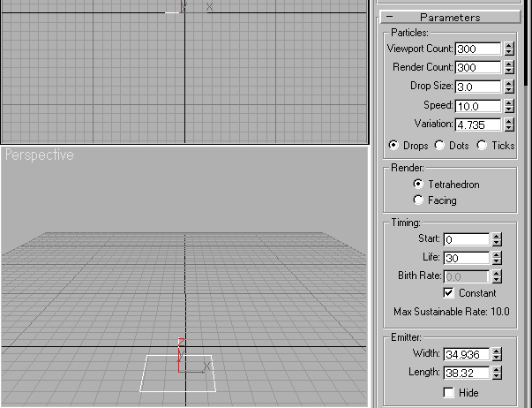Screen dimensions: 532x408
Task: Click the Render Count spinner arrows
Action: click(508, 67)
